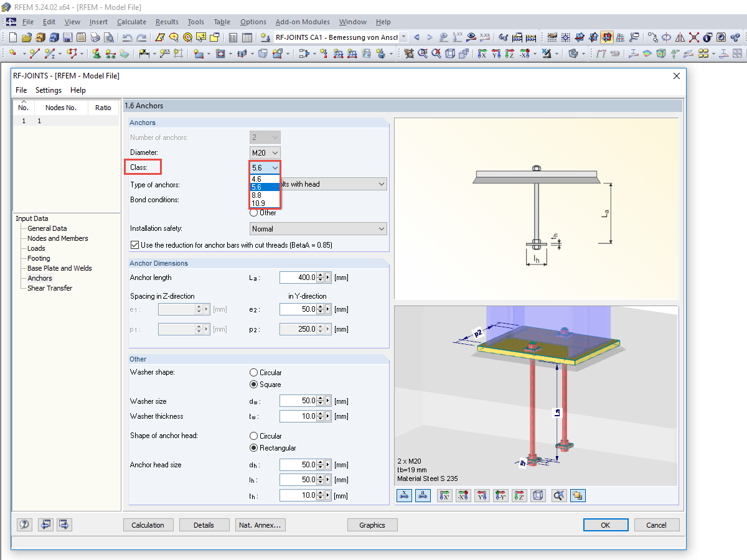Click isometric cube view toolbar icon

click(x=449, y=54)
